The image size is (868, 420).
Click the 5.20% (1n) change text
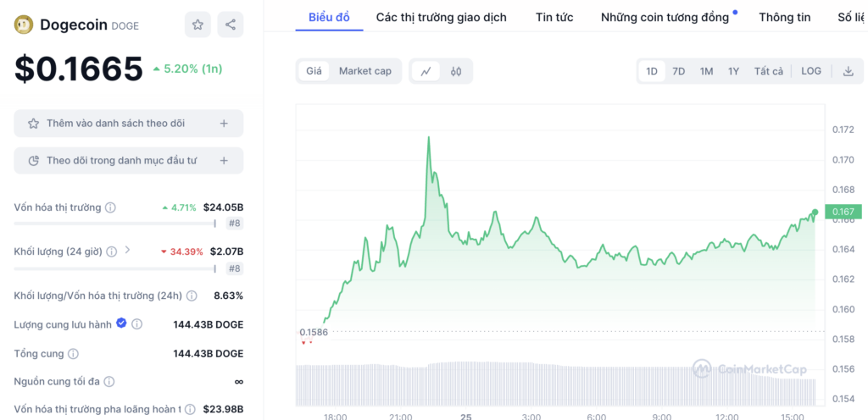pos(187,69)
